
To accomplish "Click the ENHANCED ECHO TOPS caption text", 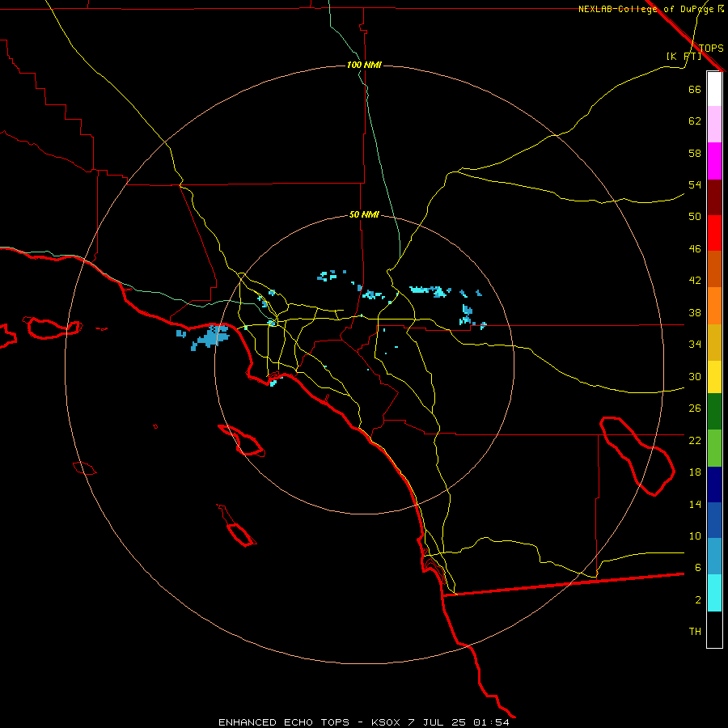I will click(x=284, y=722).
